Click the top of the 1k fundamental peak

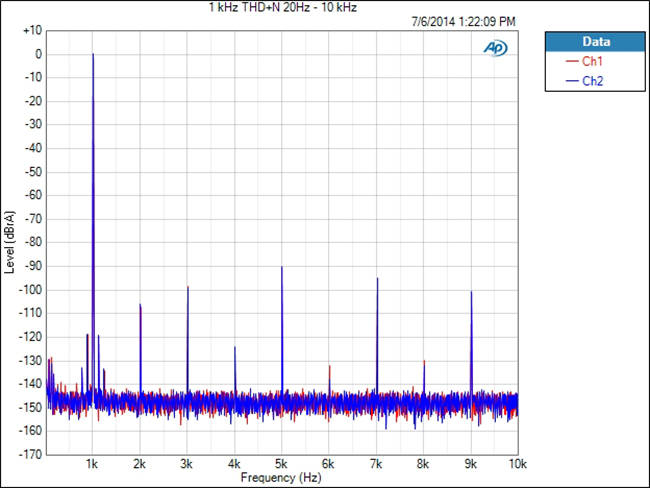(x=93, y=55)
